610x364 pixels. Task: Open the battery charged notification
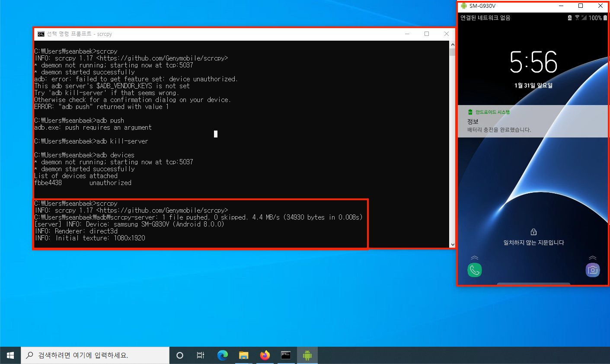533,121
